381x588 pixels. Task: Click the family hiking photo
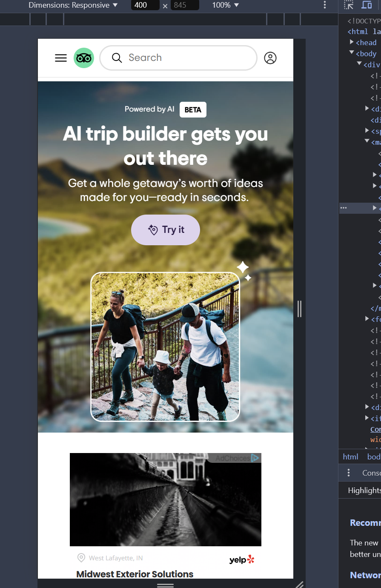[x=165, y=347]
